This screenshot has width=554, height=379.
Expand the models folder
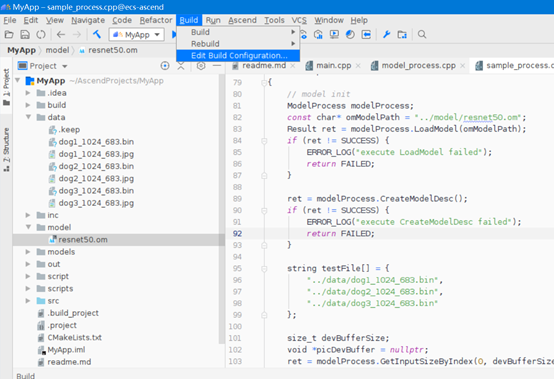point(28,252)
